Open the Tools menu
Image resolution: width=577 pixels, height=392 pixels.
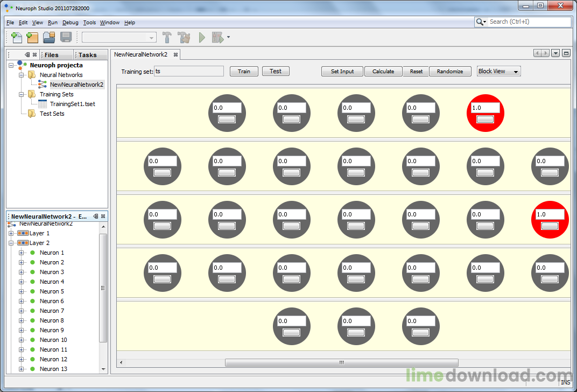(x=89, y=23)
